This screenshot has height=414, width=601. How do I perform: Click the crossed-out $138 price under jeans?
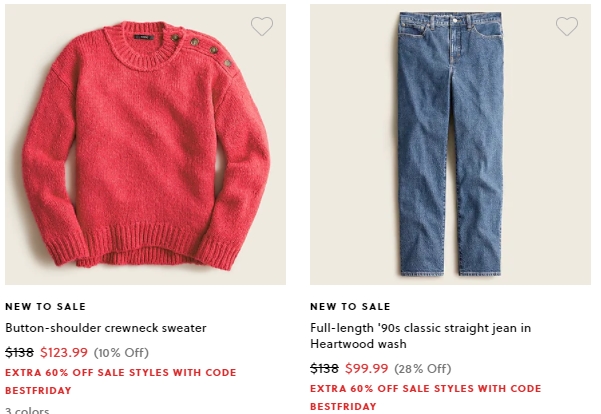coord(324,368)
